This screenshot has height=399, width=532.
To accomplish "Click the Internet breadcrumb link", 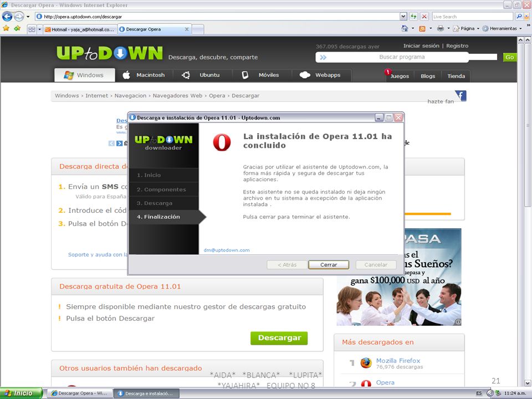I will click(x=96, y=96).
